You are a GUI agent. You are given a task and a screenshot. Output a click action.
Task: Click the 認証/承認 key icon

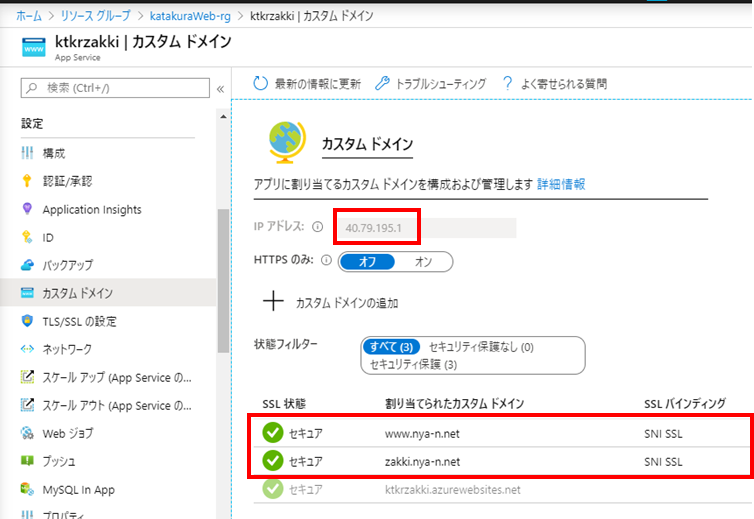click(27, 181)
